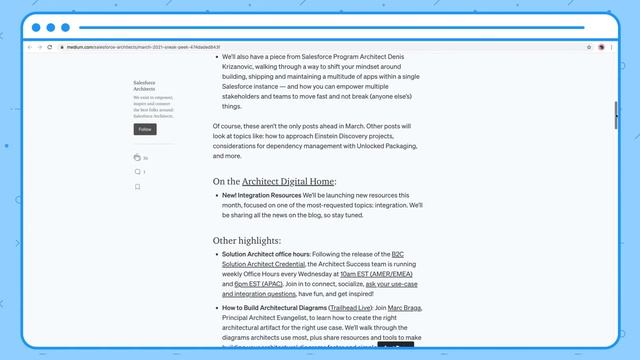Screen dimensions: 640x360
Task: Open the Trailhead Live link
Action: (350, 308)
